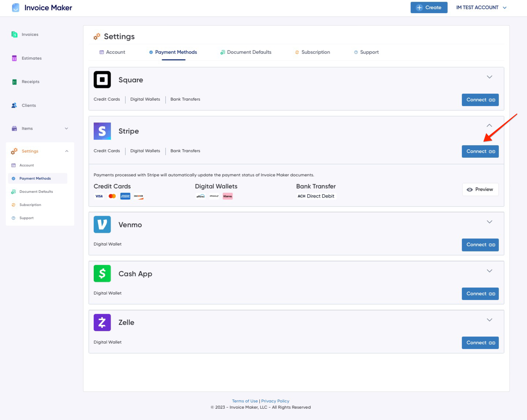Image resolution: width=527 pixels, height=420 pixels.
Task: Click the sidebar Subscription icon
Action: click(x=14, y=205)
